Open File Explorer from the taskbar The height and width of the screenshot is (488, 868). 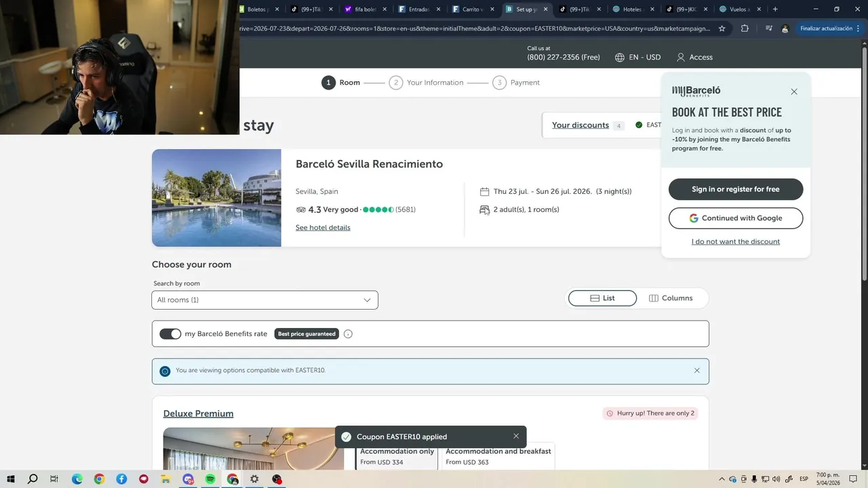pos(165,479)
